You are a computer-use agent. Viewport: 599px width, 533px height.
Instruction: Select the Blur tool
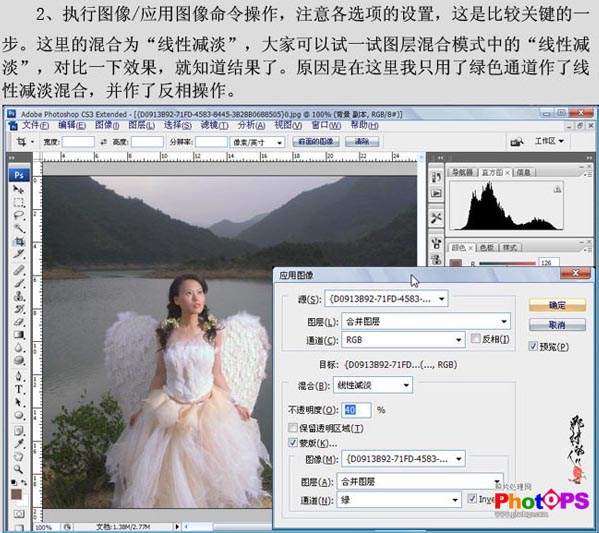(x=18, y=348)
